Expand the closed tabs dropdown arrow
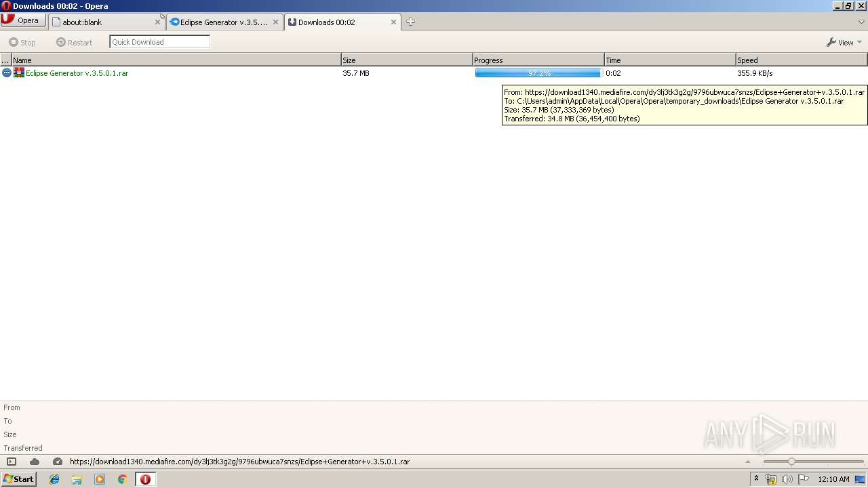Viewport: 868px width, 488px height. pos(861,22)
